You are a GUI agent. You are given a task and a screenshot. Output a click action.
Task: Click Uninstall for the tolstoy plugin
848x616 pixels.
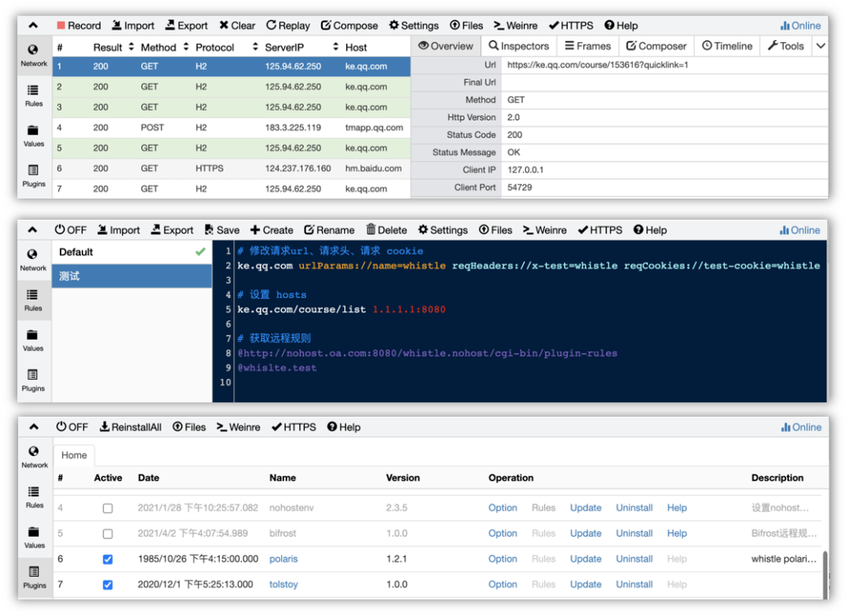(x=634, y=584)
